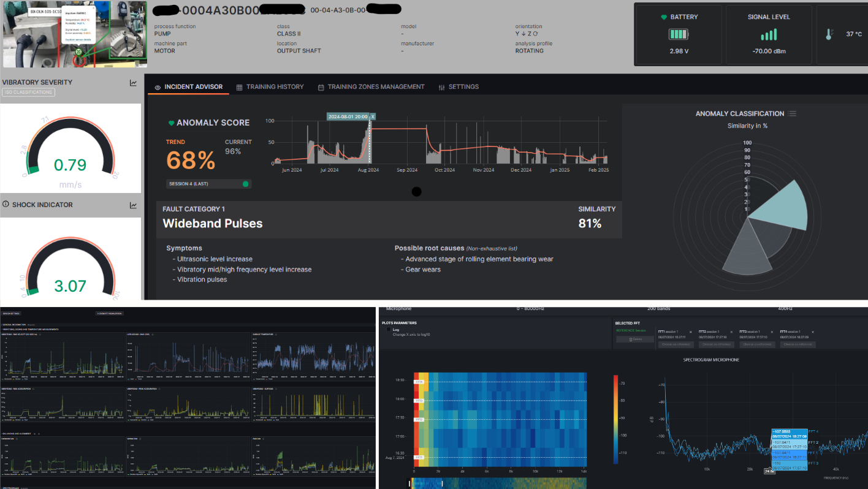Close the 2024-08-01 20:00 date marker
Screen dimensions: 868x489
coord(372,116)
